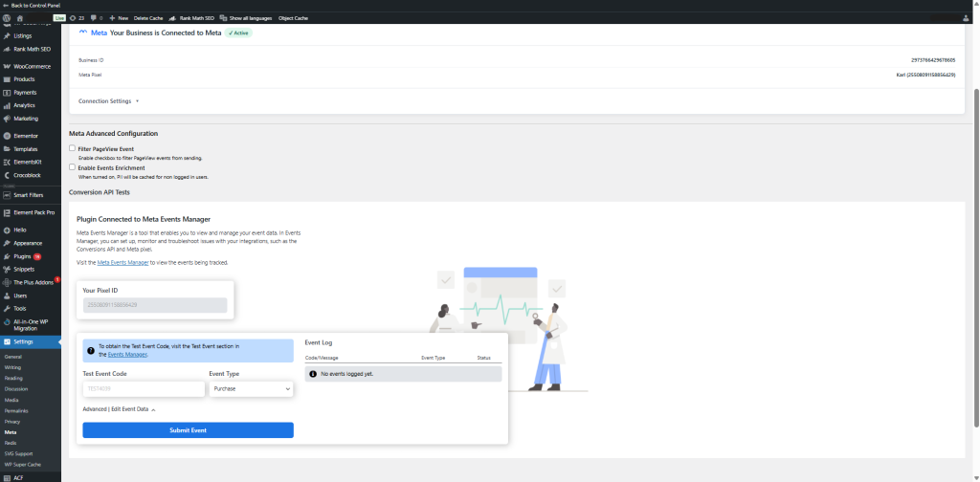This screenshot has width=980, height=482.
Task: Click Delete Cache in admin bar
Action: (x=148, y=18)
